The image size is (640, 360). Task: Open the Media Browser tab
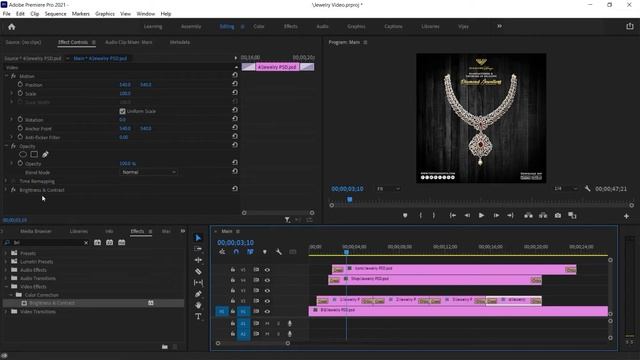pos(36,231)
